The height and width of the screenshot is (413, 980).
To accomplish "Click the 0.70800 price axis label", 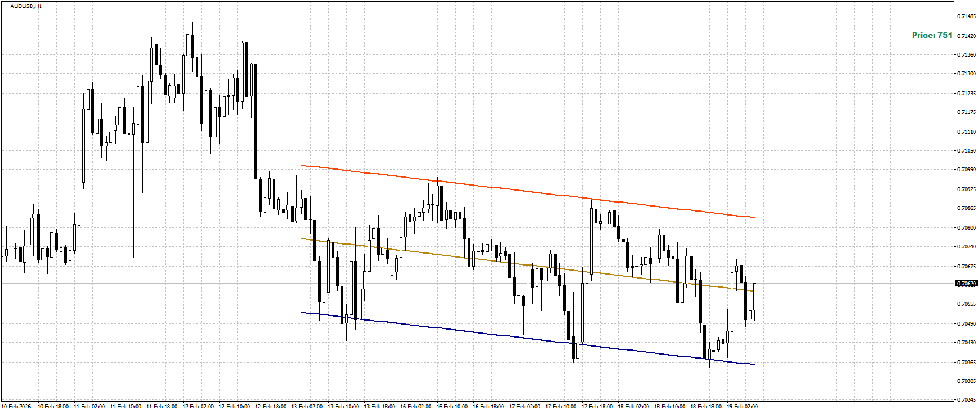I will [966, 228].
